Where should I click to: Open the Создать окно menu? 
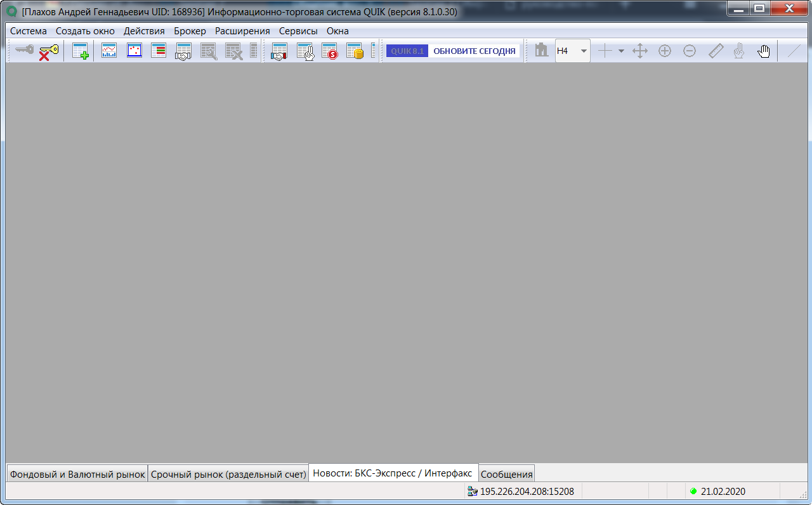pyautogui.click(x=85, y=30)
